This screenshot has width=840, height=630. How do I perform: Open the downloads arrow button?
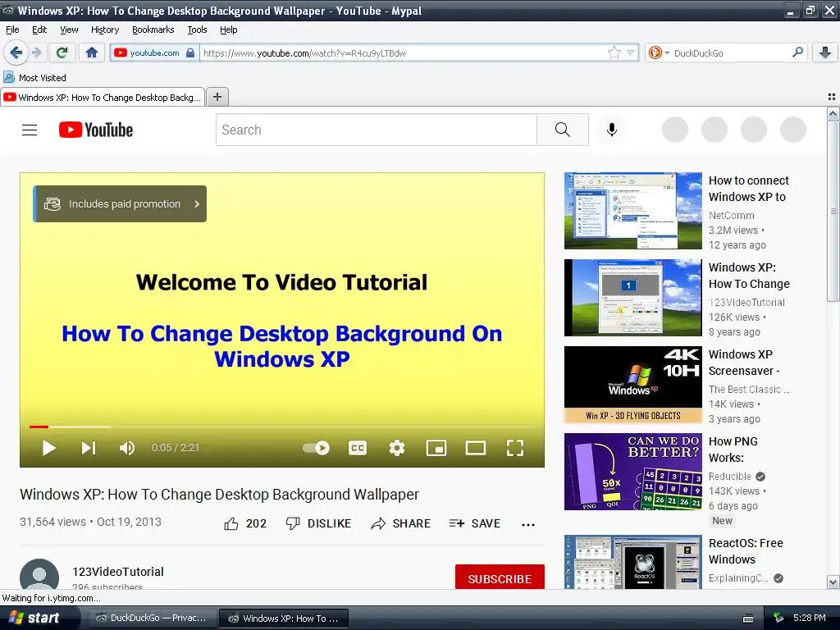(825, 52)
